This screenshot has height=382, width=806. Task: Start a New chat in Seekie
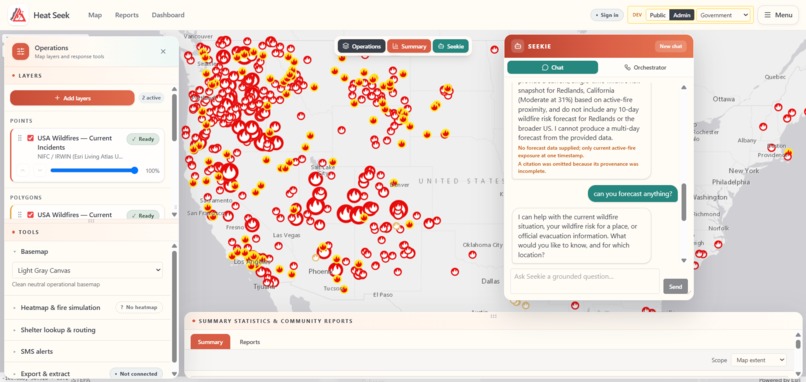pyautogui.click(x=671, y=46)
